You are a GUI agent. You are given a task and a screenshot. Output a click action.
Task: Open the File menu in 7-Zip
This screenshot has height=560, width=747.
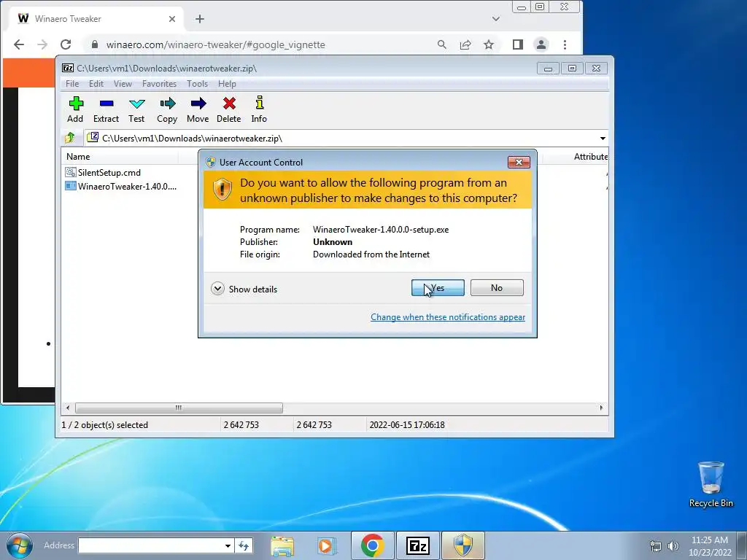coord(72,84)
